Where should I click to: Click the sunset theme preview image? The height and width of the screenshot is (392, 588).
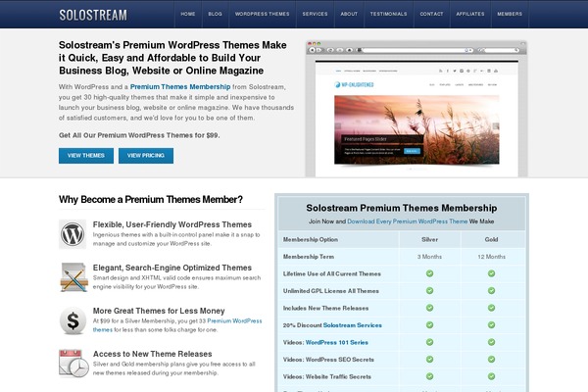click(x=416, y=129)
